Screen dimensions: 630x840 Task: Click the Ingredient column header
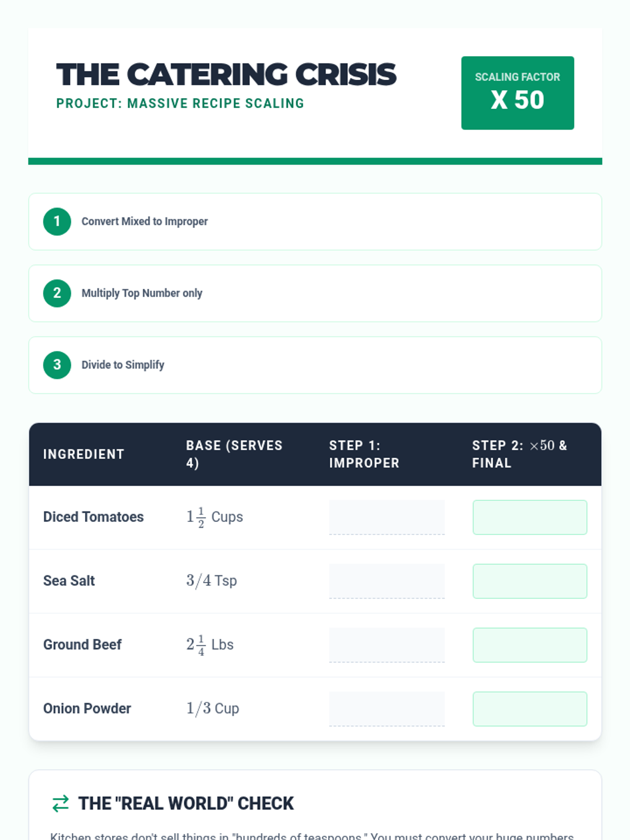(x=83, y=454)
